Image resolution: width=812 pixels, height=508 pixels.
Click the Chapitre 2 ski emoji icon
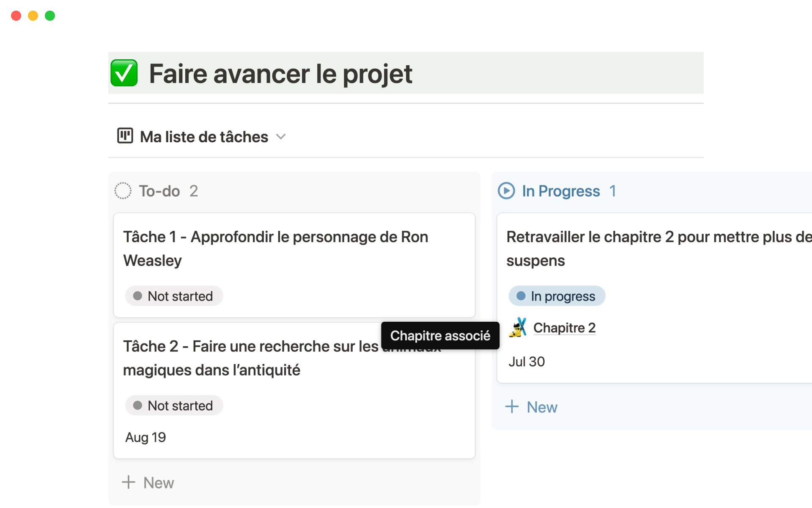tap(518, 328)
